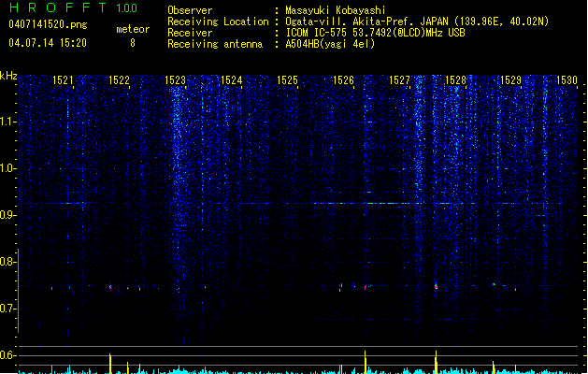Click the 0.9 kHz axis label
This screenshot has width=588, height=374.
pyautogui.click(x=7, y=215)
